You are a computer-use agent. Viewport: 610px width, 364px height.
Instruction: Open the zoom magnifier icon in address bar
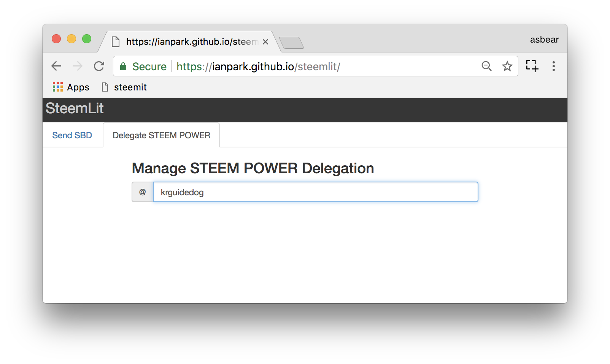click(x=486, y=66)
